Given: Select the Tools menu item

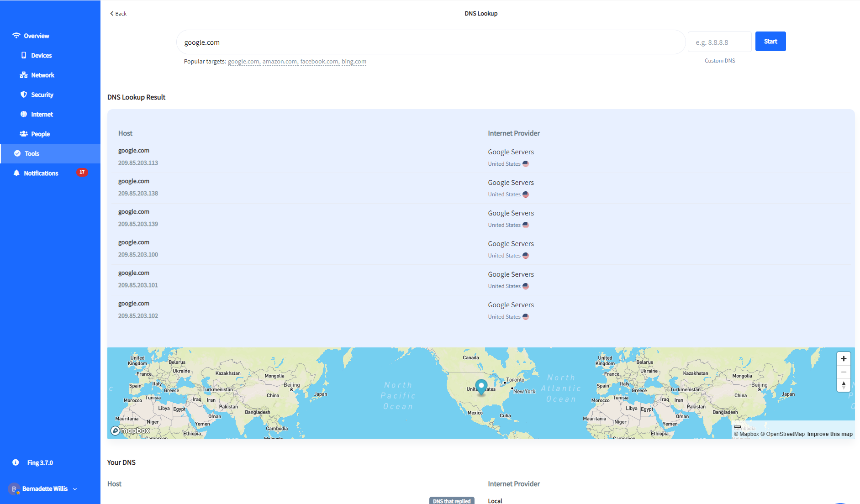Looking at the screenshot, I should point(50,153).
